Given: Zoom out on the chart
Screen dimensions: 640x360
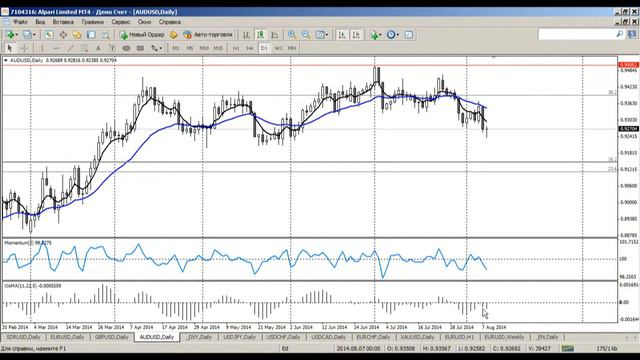Looking at the screenshot, I should (306, 35).
